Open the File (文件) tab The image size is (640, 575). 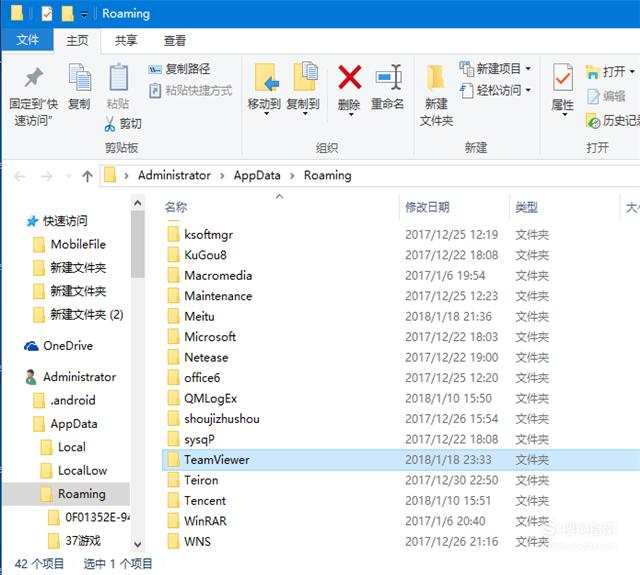click(x=27, y=40)
